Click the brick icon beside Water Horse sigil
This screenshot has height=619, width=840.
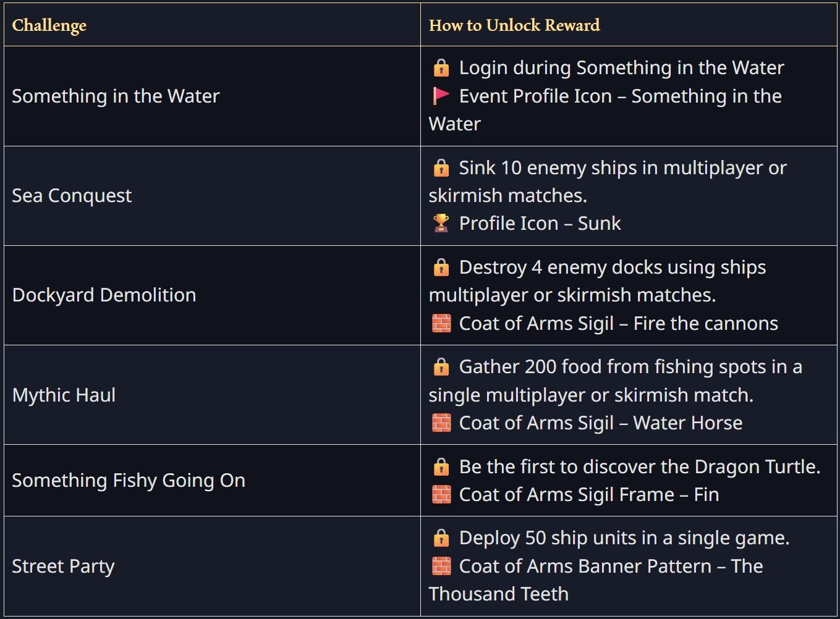tap(441, 423)
